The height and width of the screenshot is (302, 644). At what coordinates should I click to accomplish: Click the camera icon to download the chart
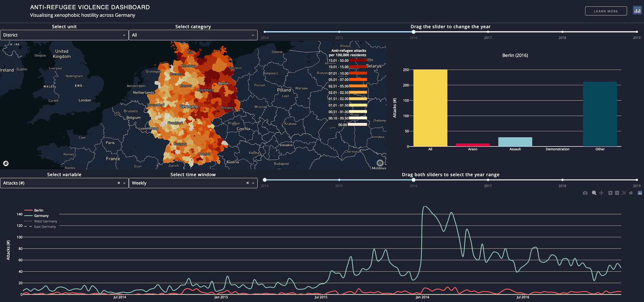coord(585,193)
